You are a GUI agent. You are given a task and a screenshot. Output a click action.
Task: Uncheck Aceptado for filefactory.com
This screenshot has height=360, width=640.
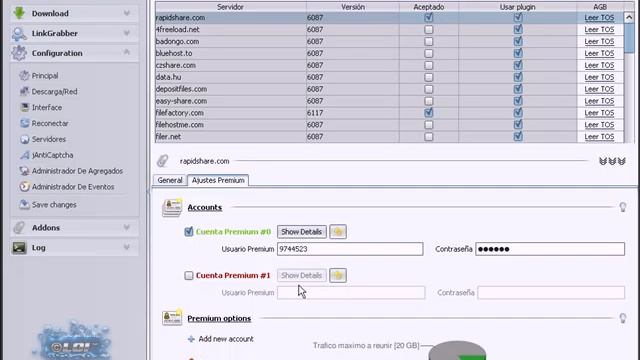tap(429, 113)
